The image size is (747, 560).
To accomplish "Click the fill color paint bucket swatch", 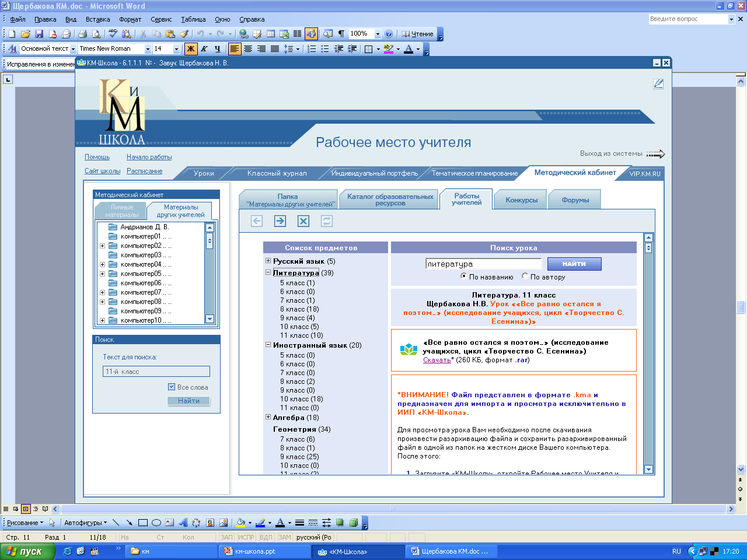I will coord(240,523).
